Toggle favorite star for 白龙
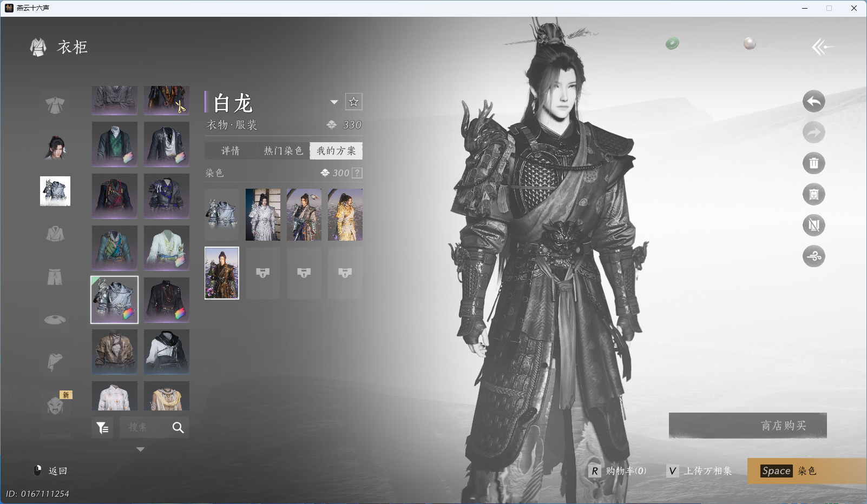867x504 pixels. 353,102
